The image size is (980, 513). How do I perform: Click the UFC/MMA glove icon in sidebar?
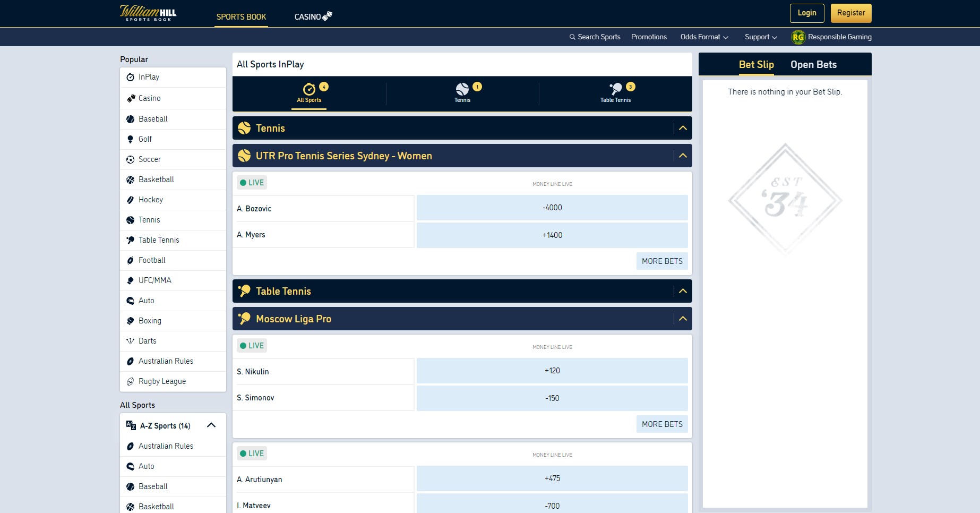coord(130,280)
